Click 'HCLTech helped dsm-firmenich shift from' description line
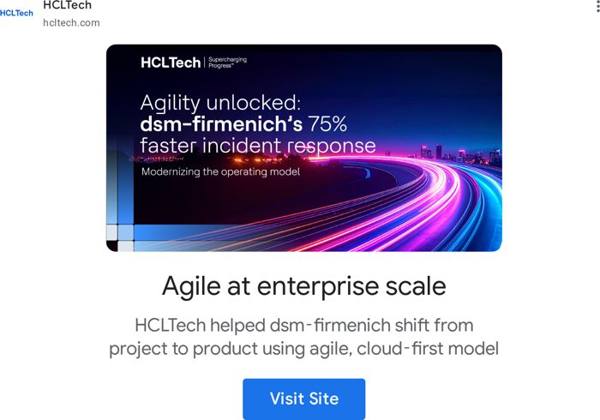Screen dimensions: 600x420 point(304,326)
